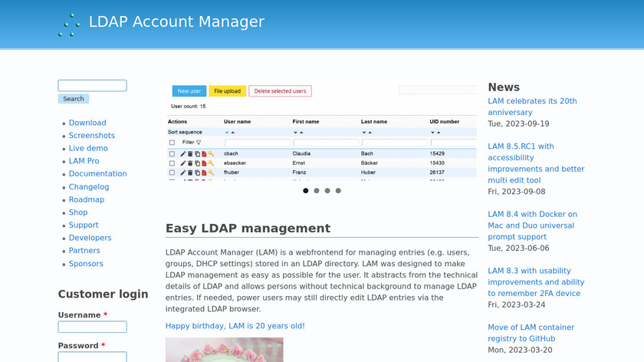Read the LAM 20th anniversary news

coord(532,107)
